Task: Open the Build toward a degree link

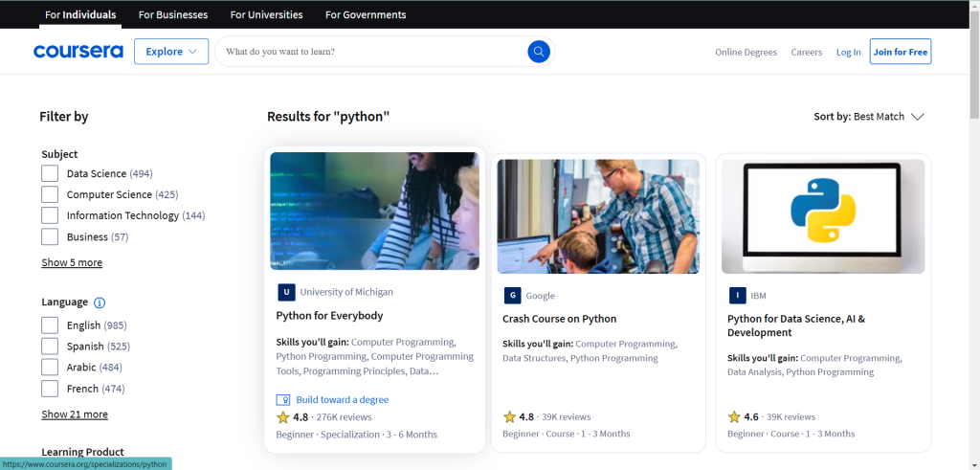Action: (342, 399)
